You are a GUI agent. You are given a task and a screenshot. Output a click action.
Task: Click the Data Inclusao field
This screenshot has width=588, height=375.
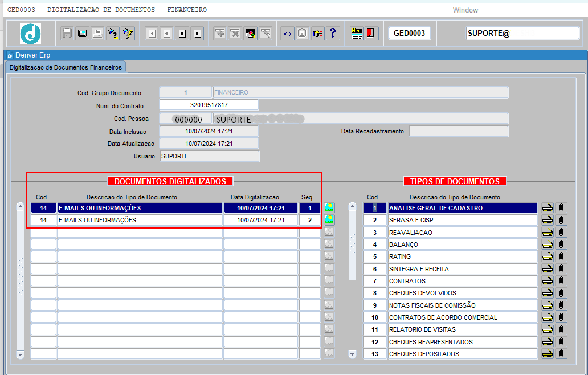point(209,131)
